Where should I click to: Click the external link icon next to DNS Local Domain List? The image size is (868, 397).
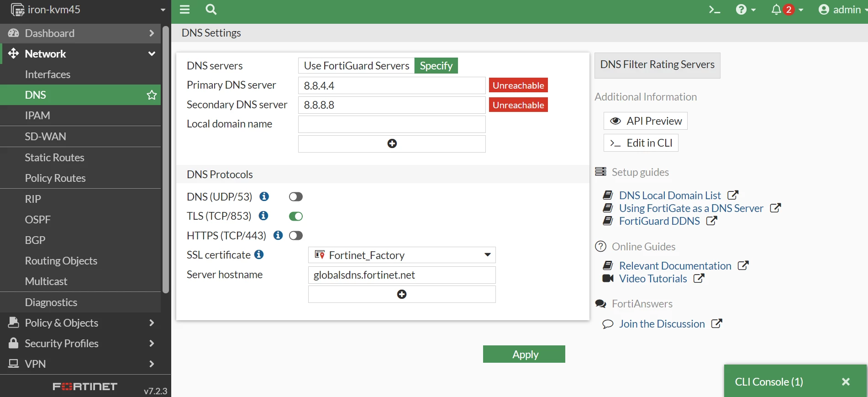pos(733,195)
